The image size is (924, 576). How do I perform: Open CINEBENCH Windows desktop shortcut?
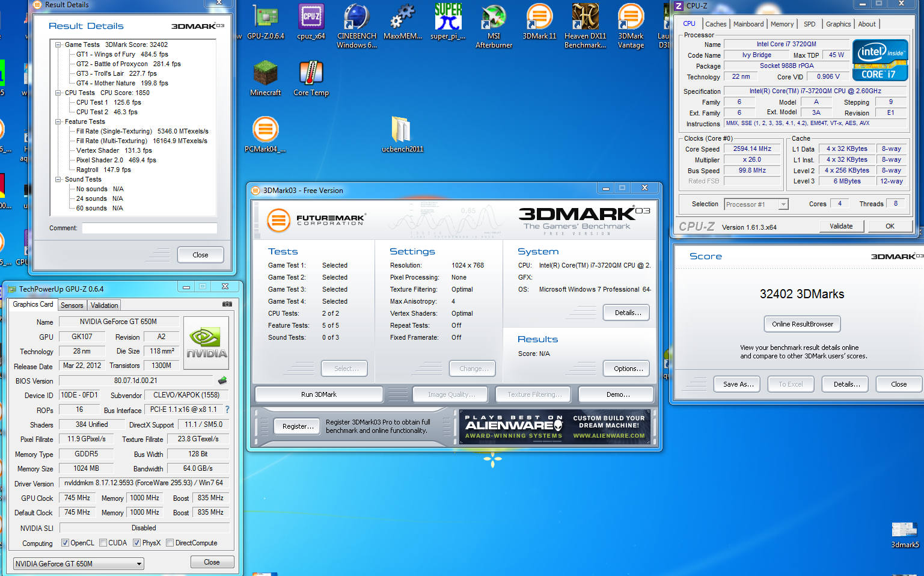[356, 26]
